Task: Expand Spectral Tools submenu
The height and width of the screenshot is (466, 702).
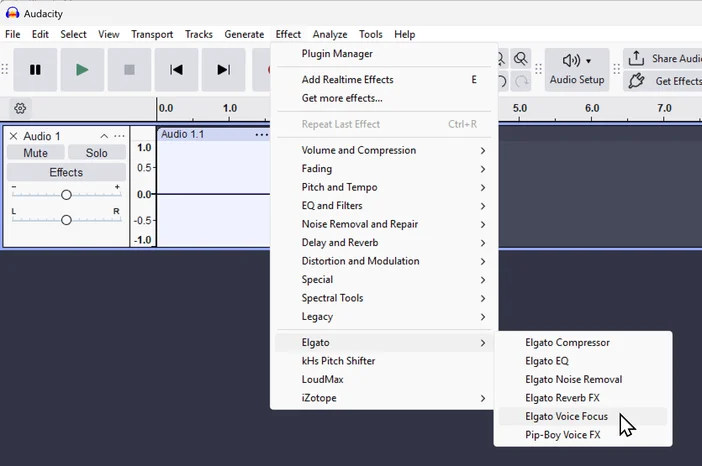Action: click(x=384, y=298)
